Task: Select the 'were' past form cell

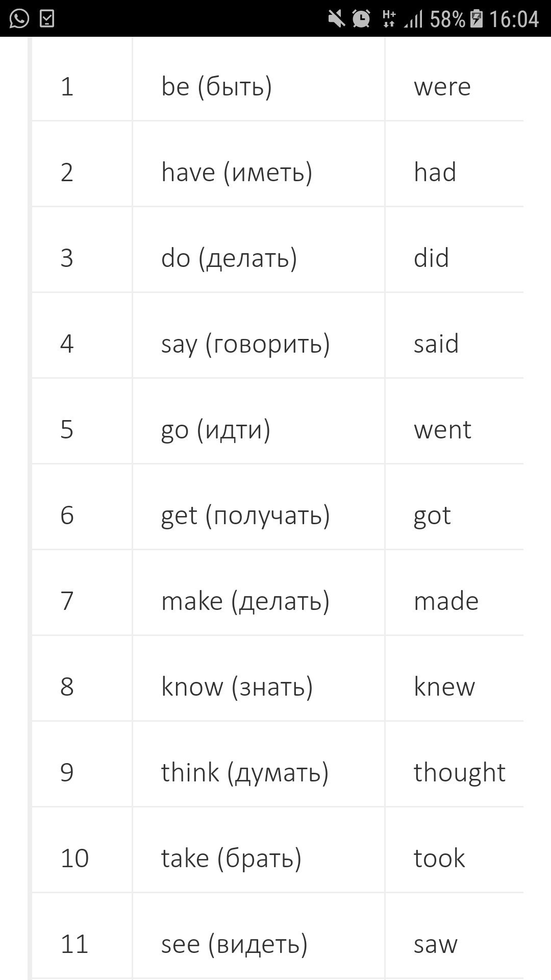Action: [x=455, y=79]
